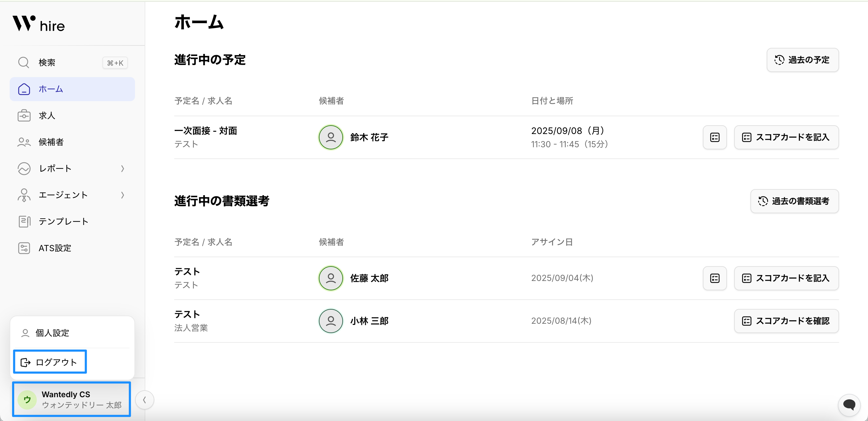Viewport: 868px width, 421px height.
Task: Open 個人設定 from the account menu
Action: pyautogui.click(x=52, y=333)
